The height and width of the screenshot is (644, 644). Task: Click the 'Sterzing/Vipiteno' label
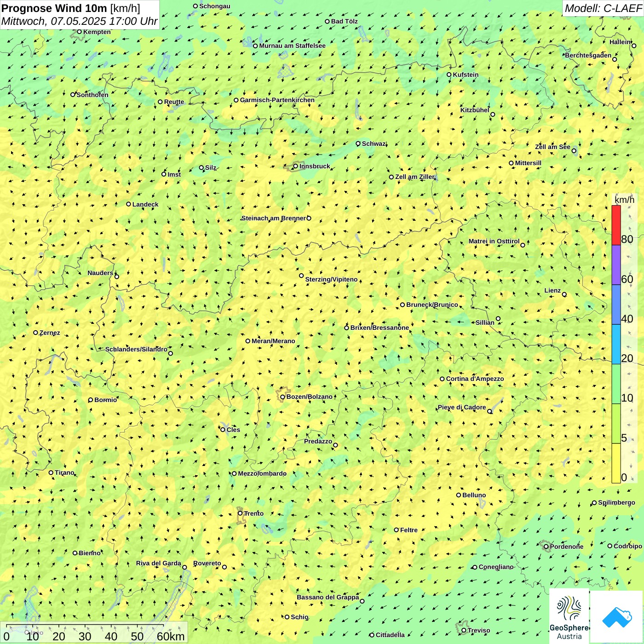(x=331, y=280)
